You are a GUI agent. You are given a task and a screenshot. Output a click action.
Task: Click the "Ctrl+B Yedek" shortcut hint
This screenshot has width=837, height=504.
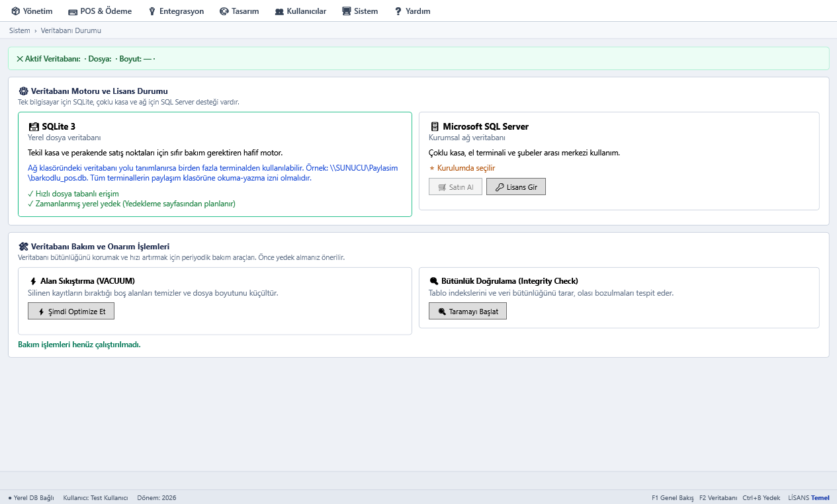762,497
